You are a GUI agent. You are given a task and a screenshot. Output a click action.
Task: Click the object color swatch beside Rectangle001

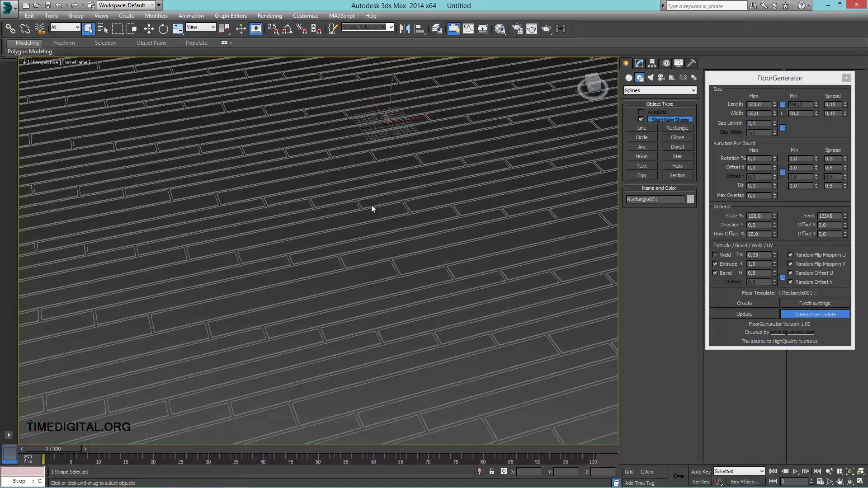690,199
